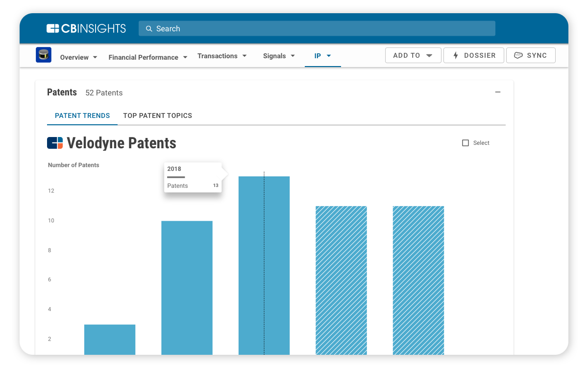Switch to the PATENT TRENDS tab
Viewport: 588px width, 368px height.
point(82,115)
